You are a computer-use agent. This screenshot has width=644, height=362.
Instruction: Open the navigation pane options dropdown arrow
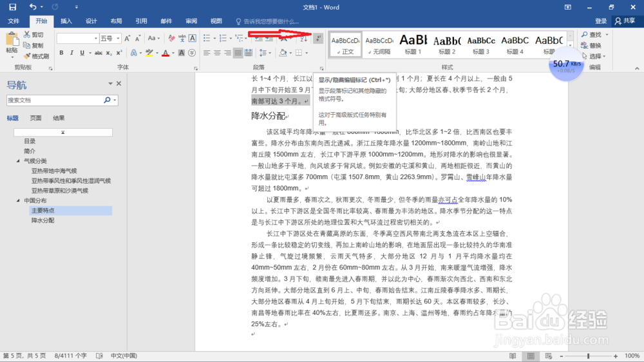(x=110, y=83)
